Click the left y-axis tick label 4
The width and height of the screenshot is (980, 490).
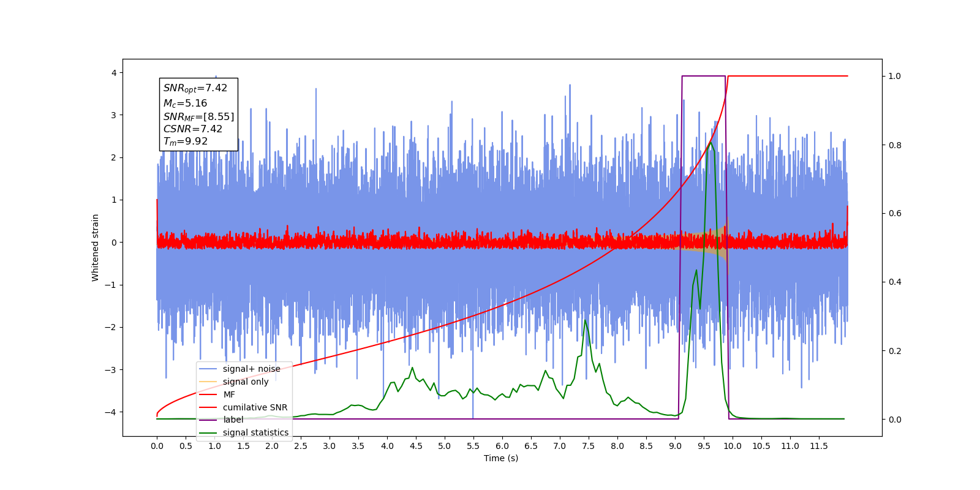coord(114,73)
